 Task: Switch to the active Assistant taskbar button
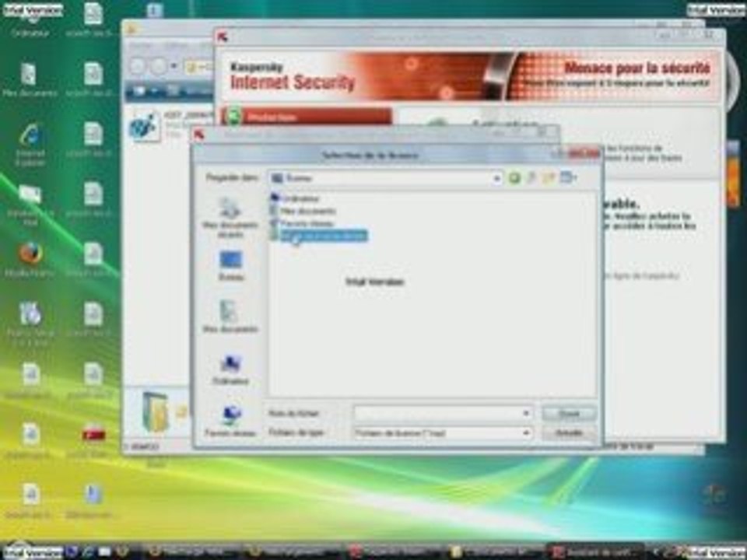pyautogui.click(x=595, y=551)
